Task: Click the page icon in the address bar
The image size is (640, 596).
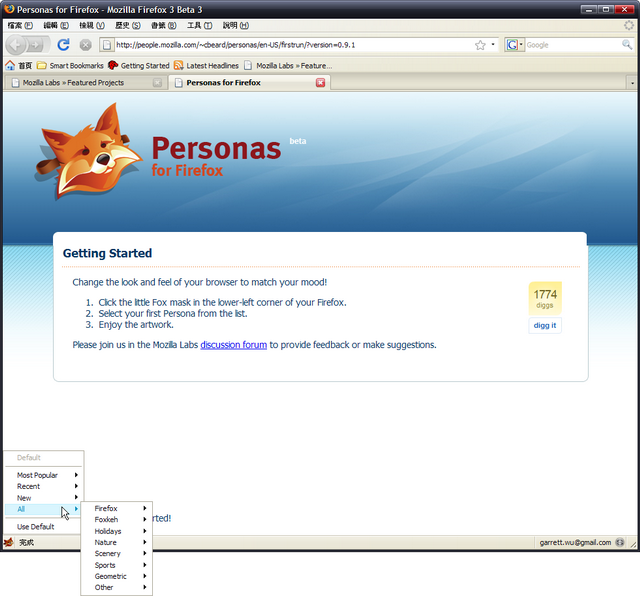Action: (x=107, y=45)
